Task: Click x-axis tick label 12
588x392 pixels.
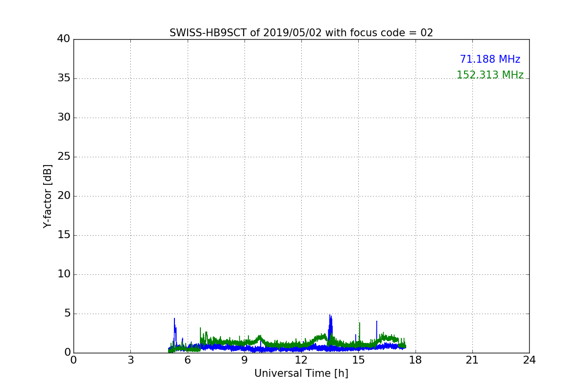Action: coord(301,360)
